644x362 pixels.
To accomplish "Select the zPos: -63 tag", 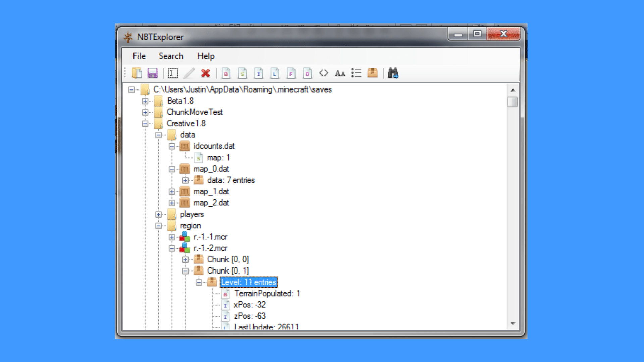I will pos(250,316).
